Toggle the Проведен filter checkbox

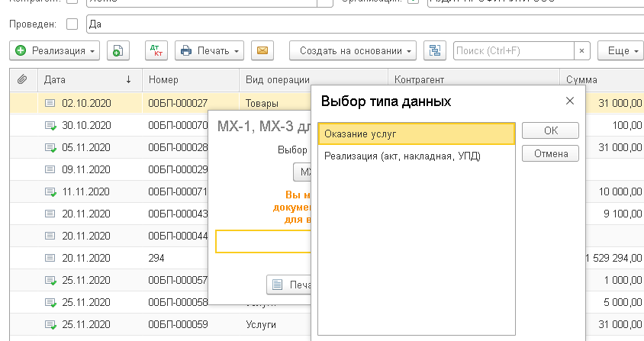(72, 24)
